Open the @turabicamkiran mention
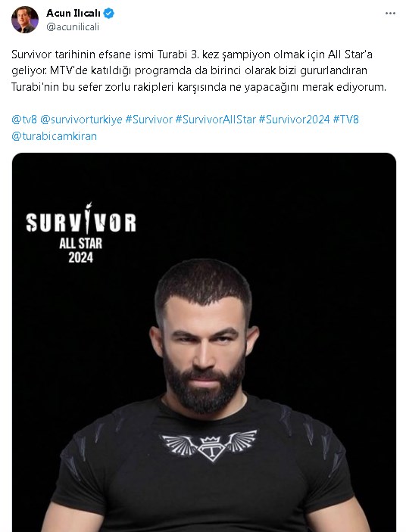The image size is (406, 532). pyautogui.click(x=55, y=136)
